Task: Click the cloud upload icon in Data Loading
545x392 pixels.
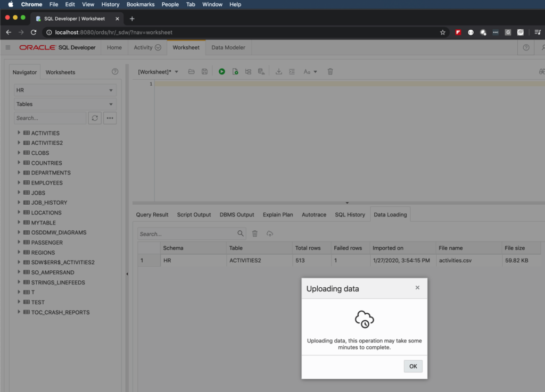Action: [270, 233]
